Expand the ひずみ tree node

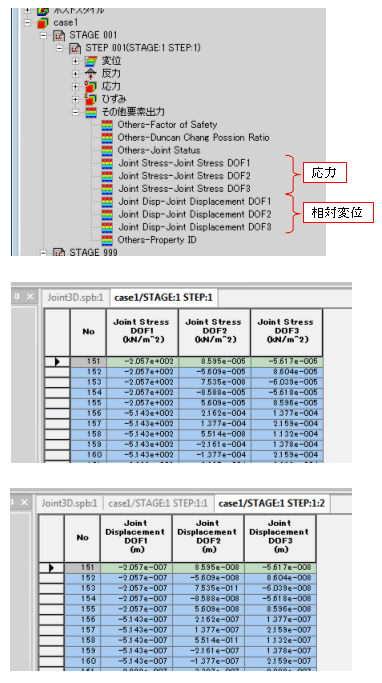point(76,99)
